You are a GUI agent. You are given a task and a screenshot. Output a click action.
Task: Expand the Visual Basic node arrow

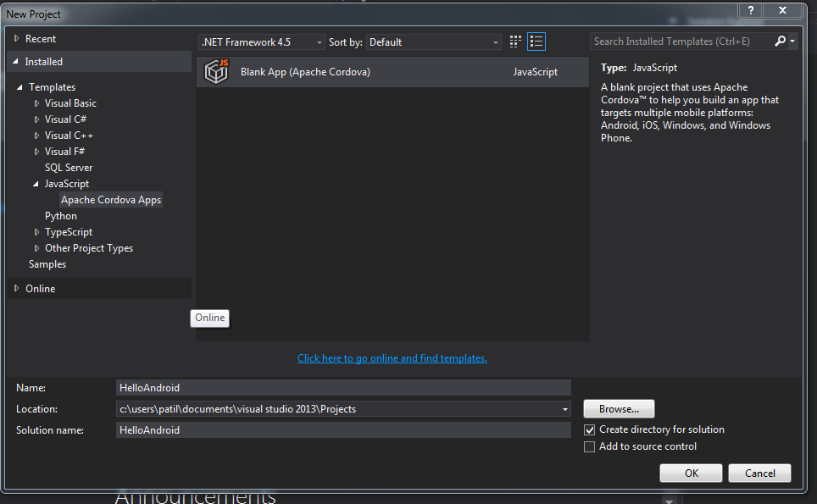click(36, 103)
